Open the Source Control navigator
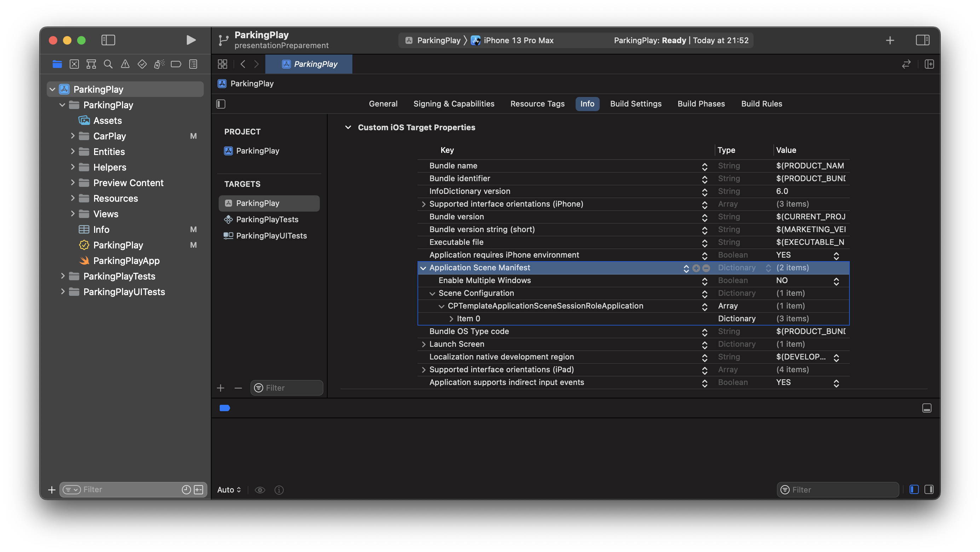Image resolution: width=980 pixels, height=552 pixels. 74,64
